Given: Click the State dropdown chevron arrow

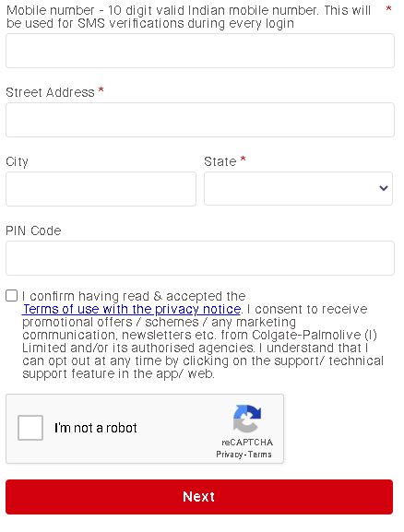Looking at the screenshot, I should (x=384, y=188).
